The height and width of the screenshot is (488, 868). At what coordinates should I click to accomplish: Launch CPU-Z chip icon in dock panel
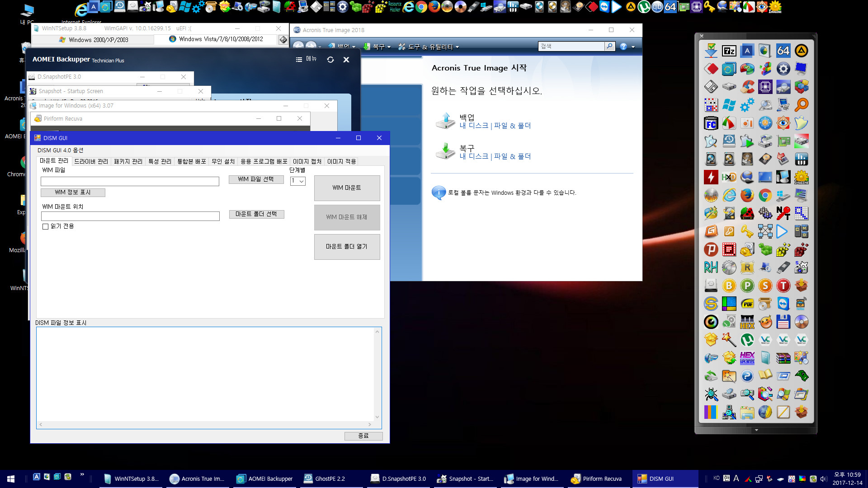pyautogui.click(x=765, y=87)
